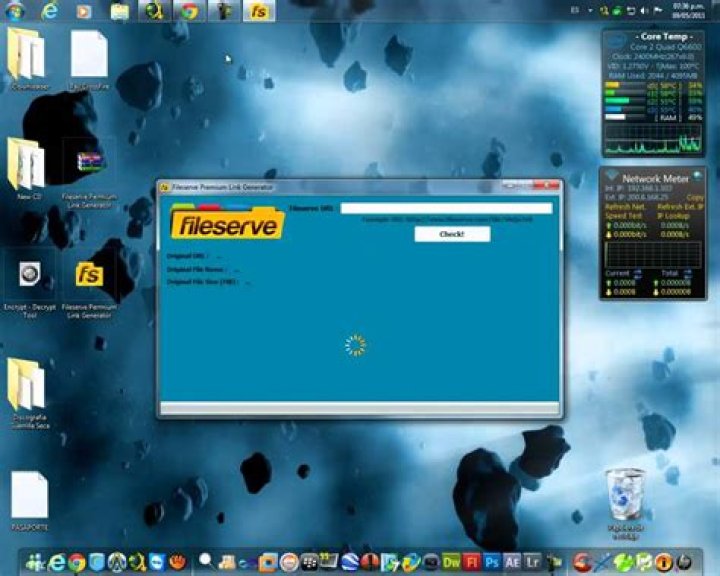The width and height of the screenshot is (720, 576).
Task: Click Refresh Ext. IP in Network Meter
Action: [680, 207]
